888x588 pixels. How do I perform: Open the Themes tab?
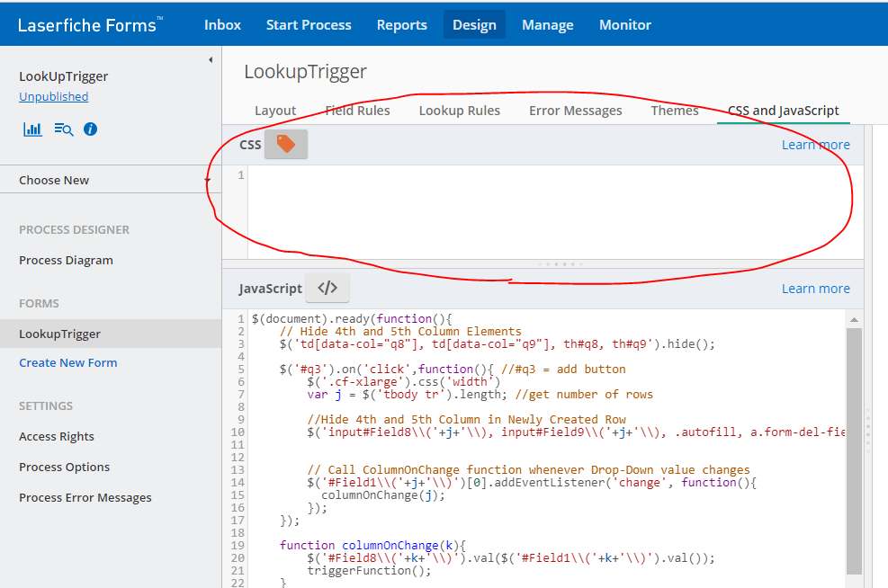(675, 111)
